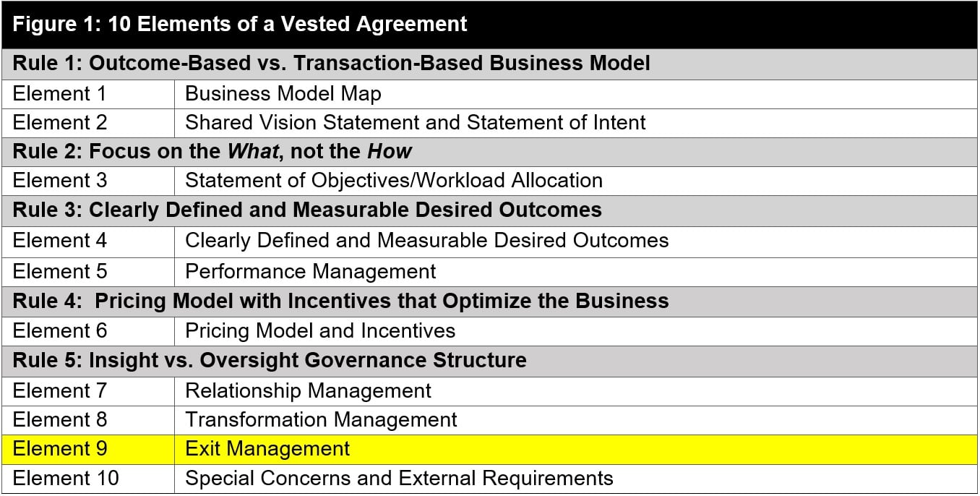Screen dimensions: 980x496
Task: Click the Element 1 label cell
Action: point(88,94)
